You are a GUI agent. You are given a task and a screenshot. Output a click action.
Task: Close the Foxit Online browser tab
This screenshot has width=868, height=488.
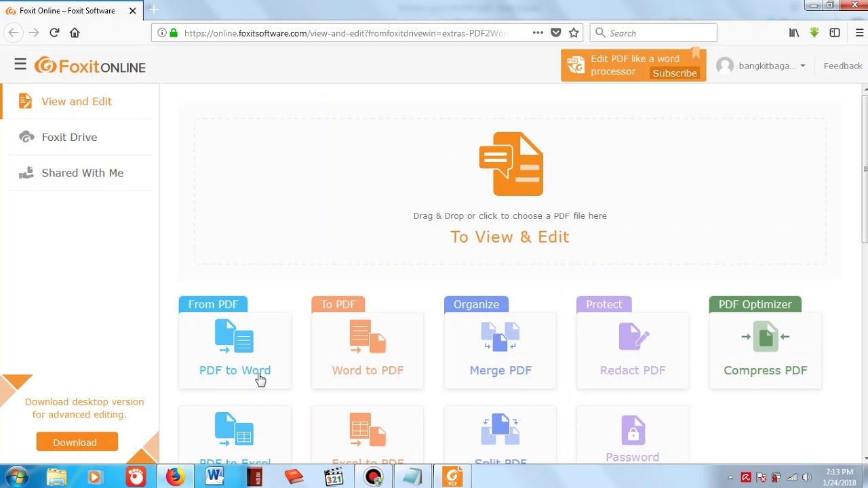click(x=133, y=11)
